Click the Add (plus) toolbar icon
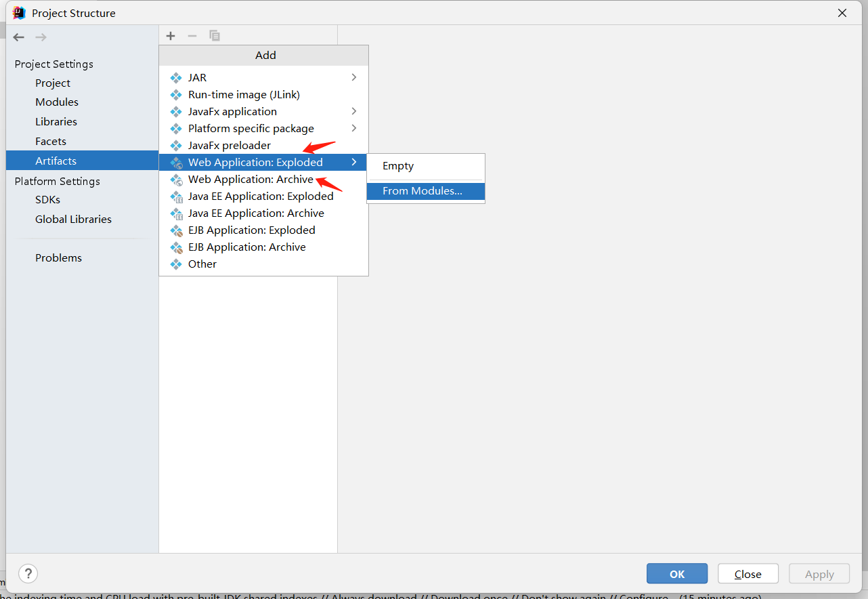Viewport: 868px width, 599px height. (171, 36)
